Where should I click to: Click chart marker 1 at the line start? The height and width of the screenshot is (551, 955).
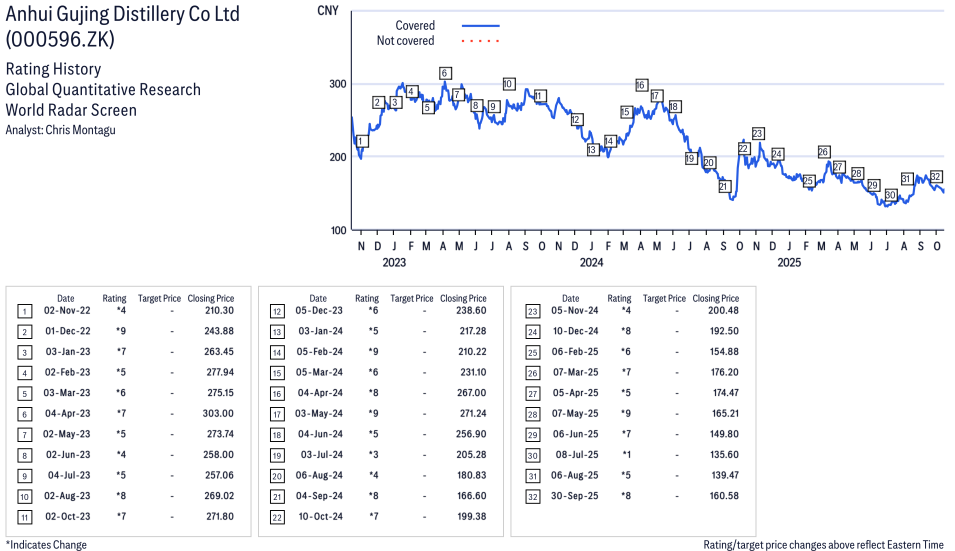tap(361, 142)
